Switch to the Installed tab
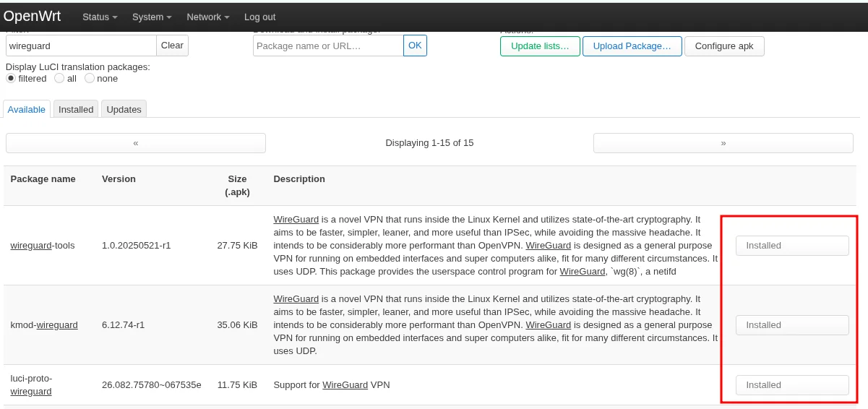The width and height of the screenshot is (868, 409). point(76,109)
